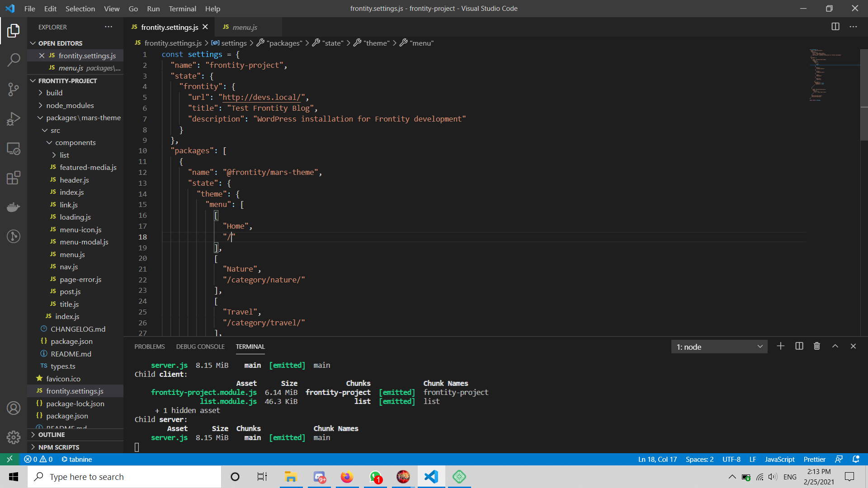Open the Remote Development status bar icon

point(9,459)
